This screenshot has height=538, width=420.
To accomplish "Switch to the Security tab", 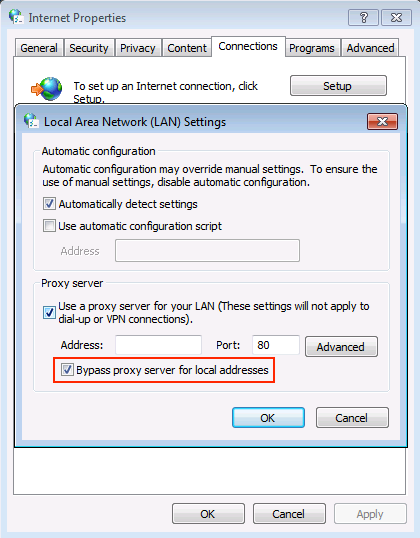I will pos(89,48).
